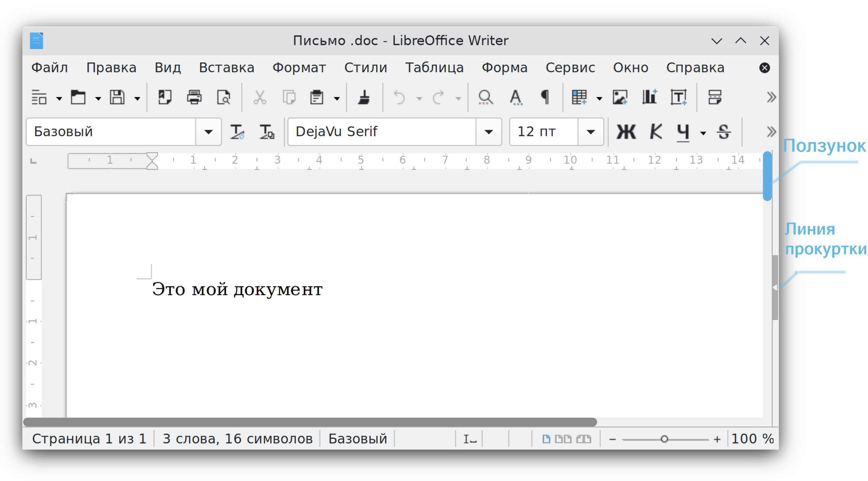Screen dimensions: 868x481
Task: Click the Update Selected Style icon
Action: pyautogui.click(x=237, y=132)
